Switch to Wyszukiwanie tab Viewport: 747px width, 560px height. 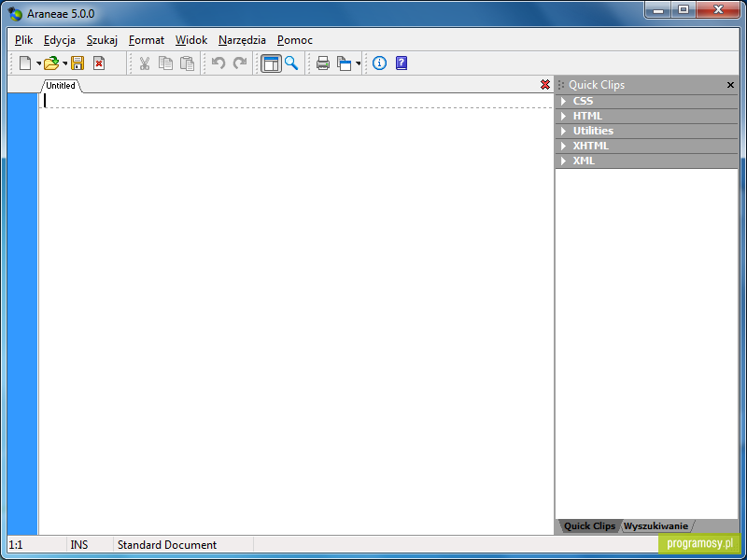click(x=655, y=526)
